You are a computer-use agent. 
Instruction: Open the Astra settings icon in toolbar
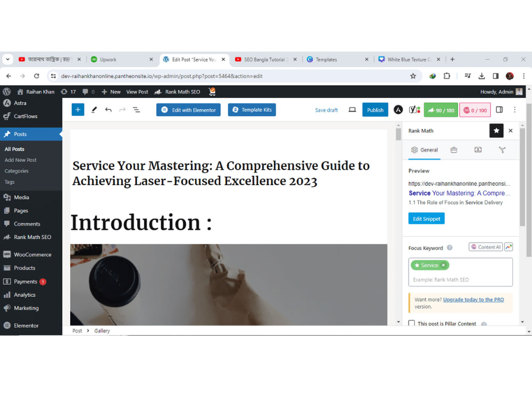pos(398,110)
